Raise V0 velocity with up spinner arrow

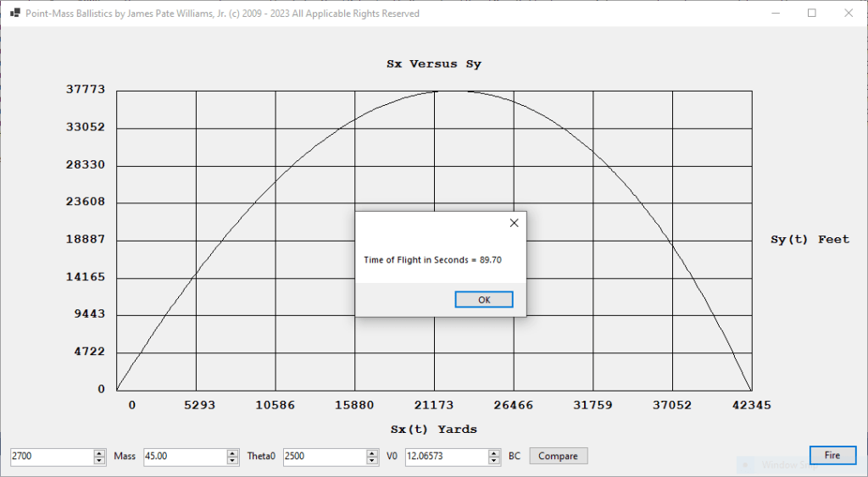[x=373, y=452]
